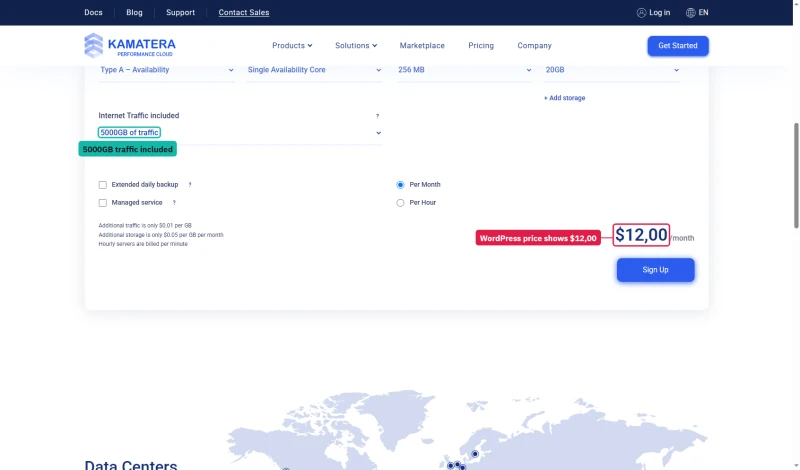Viewport: 800px width, 470px height.
Task: Expand the Solutions menu
Action: click(356, 45)
